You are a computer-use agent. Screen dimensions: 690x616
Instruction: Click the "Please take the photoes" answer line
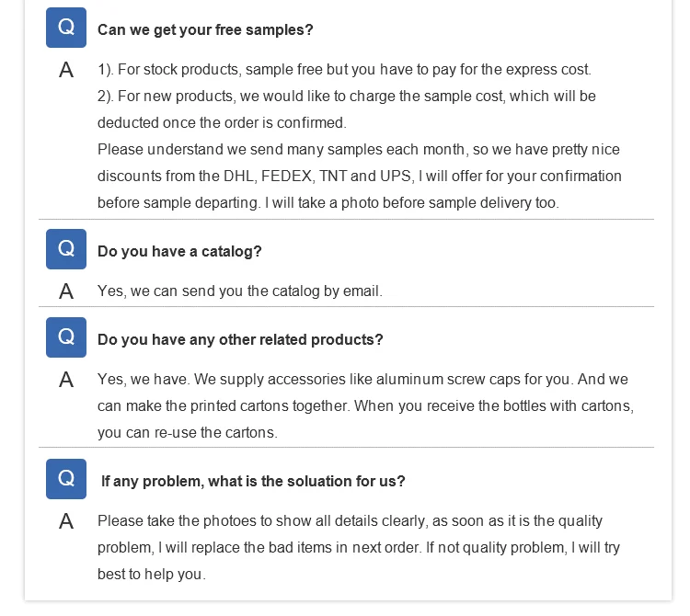350,521
